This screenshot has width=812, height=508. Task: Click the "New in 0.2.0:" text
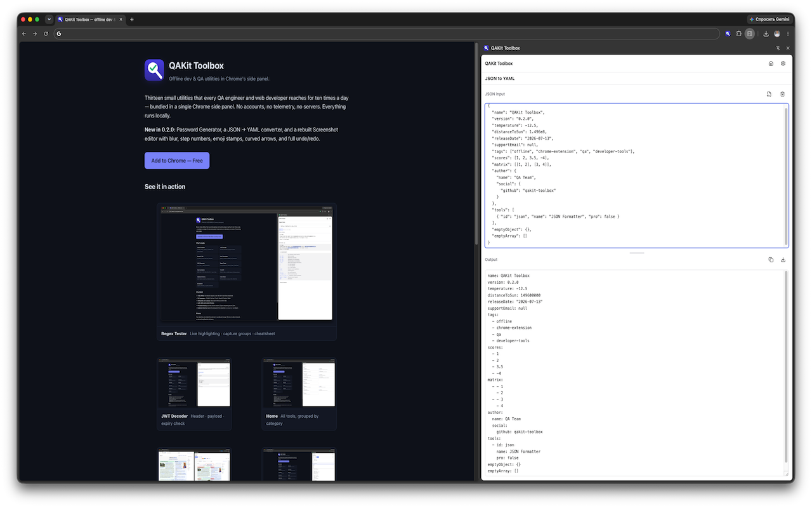pos(160,130)
